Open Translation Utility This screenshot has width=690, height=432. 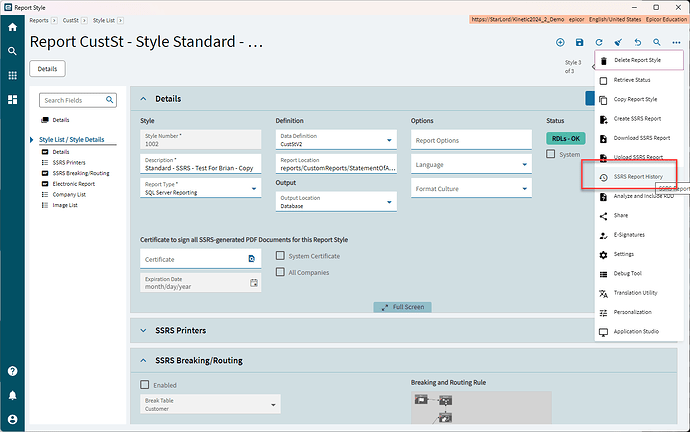point(639,293)
